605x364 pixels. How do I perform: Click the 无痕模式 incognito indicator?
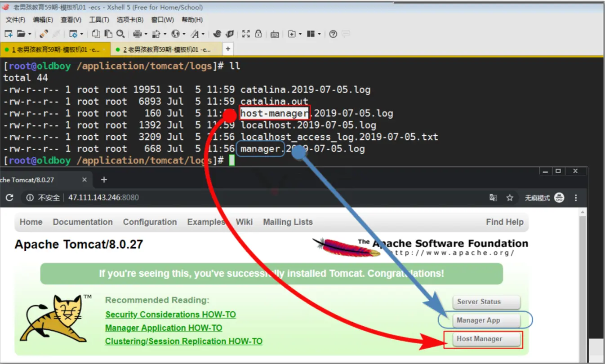tap(544, 198)
